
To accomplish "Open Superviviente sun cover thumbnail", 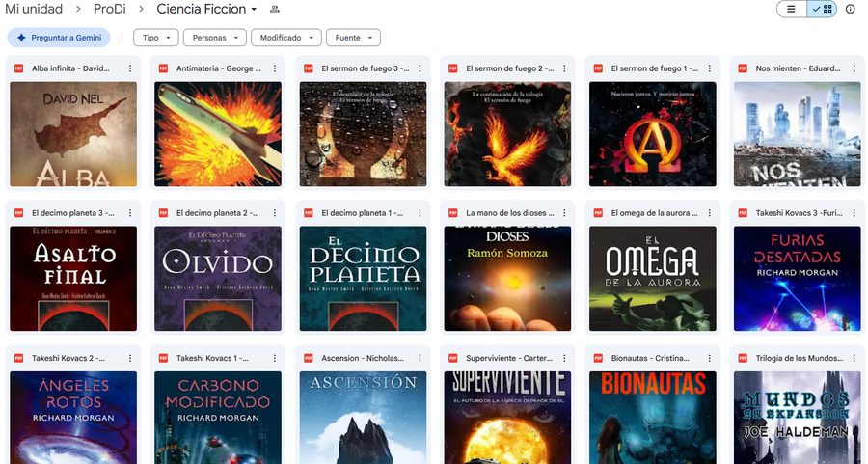I will (x=507, y=418).
